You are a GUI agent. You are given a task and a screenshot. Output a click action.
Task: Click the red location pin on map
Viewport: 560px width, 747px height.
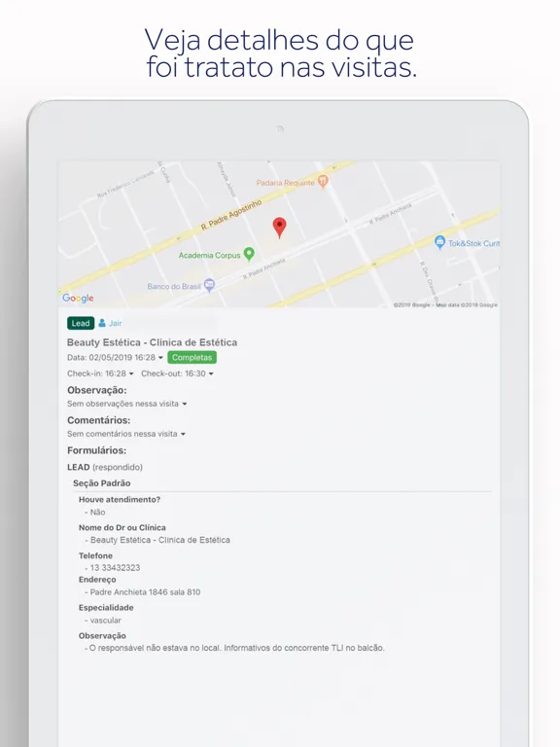pos(280,228)
